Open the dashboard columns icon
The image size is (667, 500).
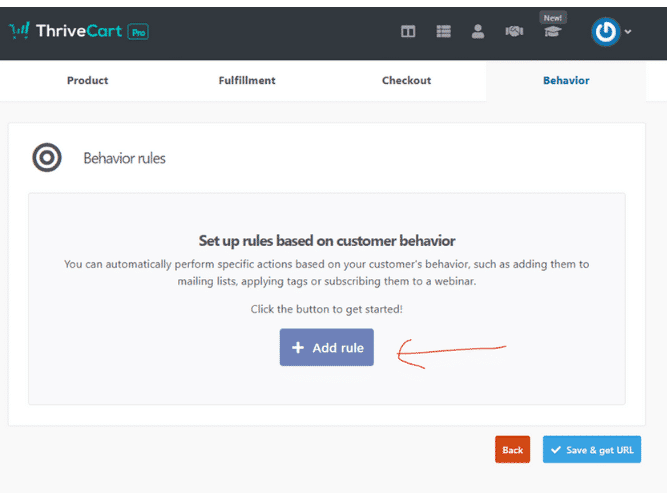pyautogui.click(x=408, y=31)
